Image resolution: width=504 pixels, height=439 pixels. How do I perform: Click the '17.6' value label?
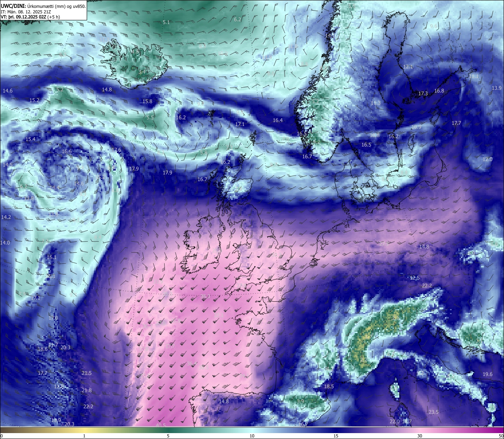click(116, 150)
